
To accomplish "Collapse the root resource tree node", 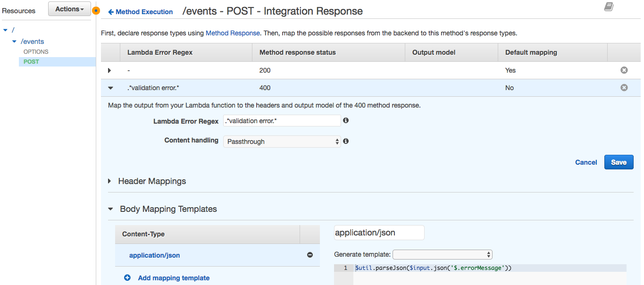I will click(5, 30).
